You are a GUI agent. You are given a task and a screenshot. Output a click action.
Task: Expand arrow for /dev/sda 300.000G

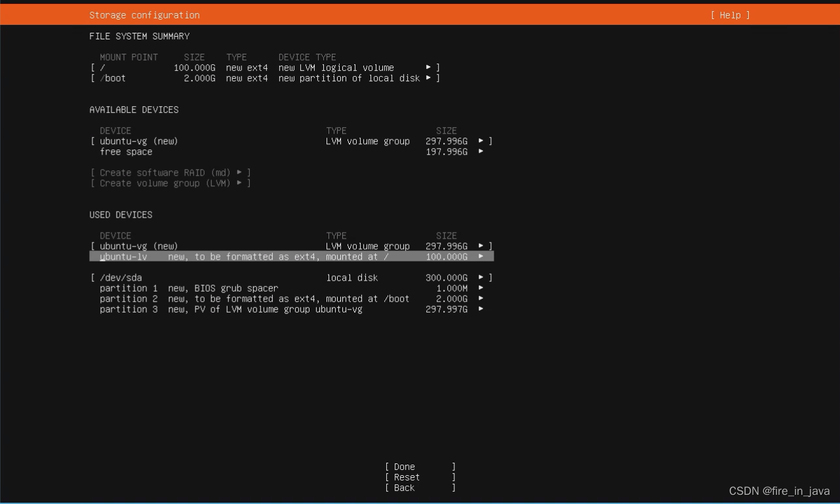tap(481, 277)
